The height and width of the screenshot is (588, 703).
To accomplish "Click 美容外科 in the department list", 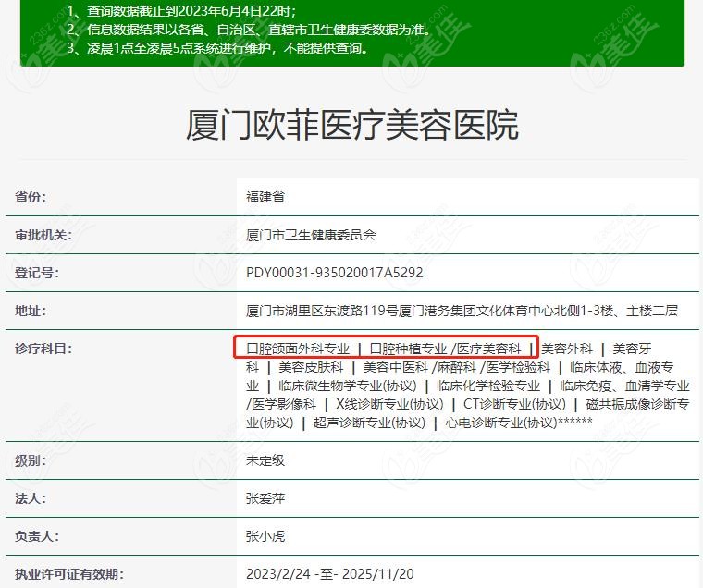I will 567,349.
